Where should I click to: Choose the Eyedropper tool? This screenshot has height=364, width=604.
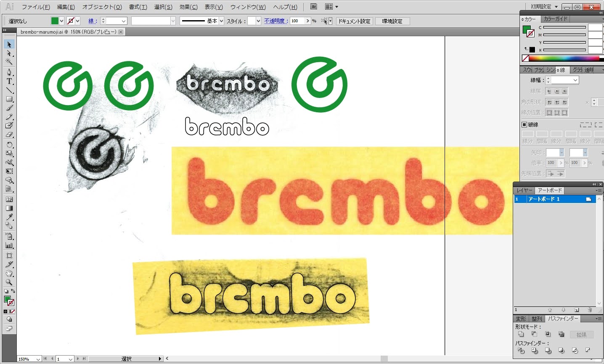(x=9, y=217)
